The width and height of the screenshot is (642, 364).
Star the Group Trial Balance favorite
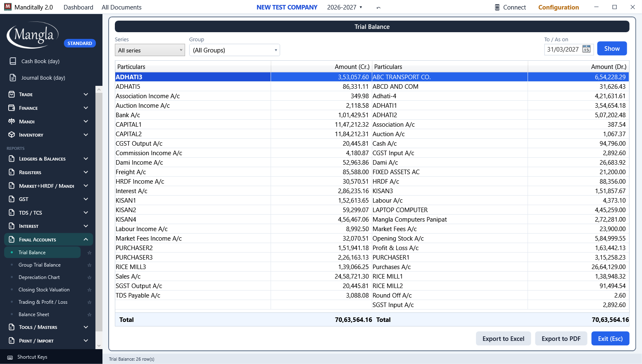click(x=89, y=265)
